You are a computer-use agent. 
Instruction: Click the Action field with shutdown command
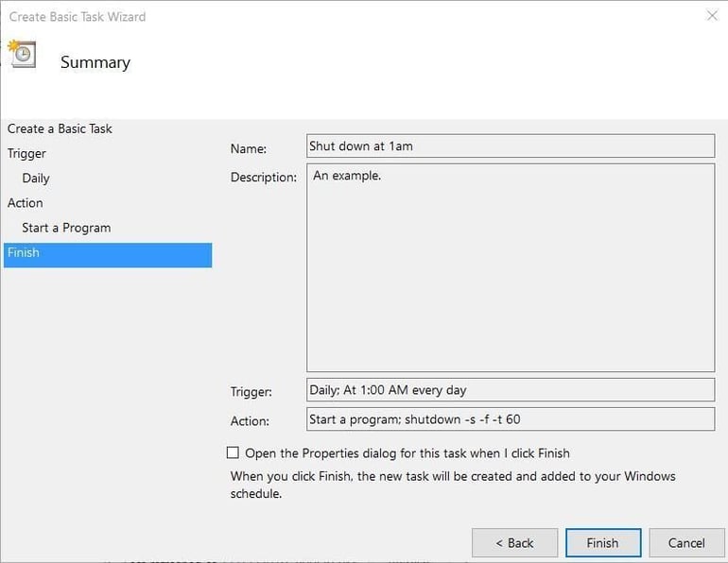511,419
